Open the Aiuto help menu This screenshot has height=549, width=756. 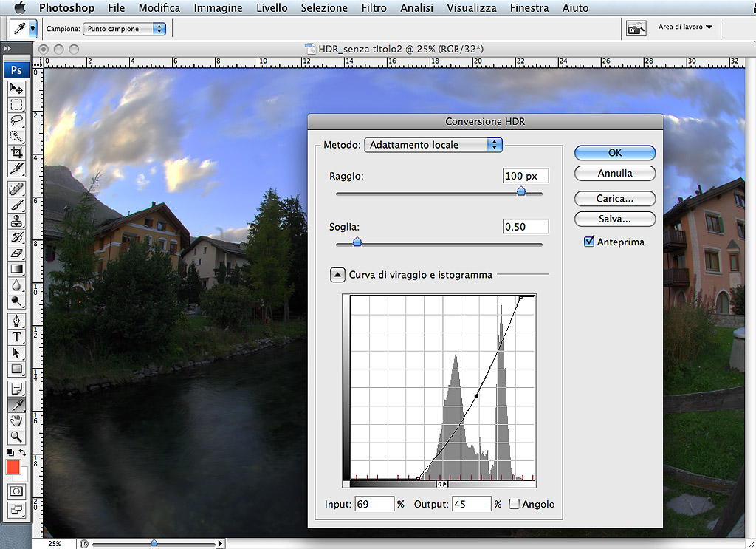(x=575, y=7)
